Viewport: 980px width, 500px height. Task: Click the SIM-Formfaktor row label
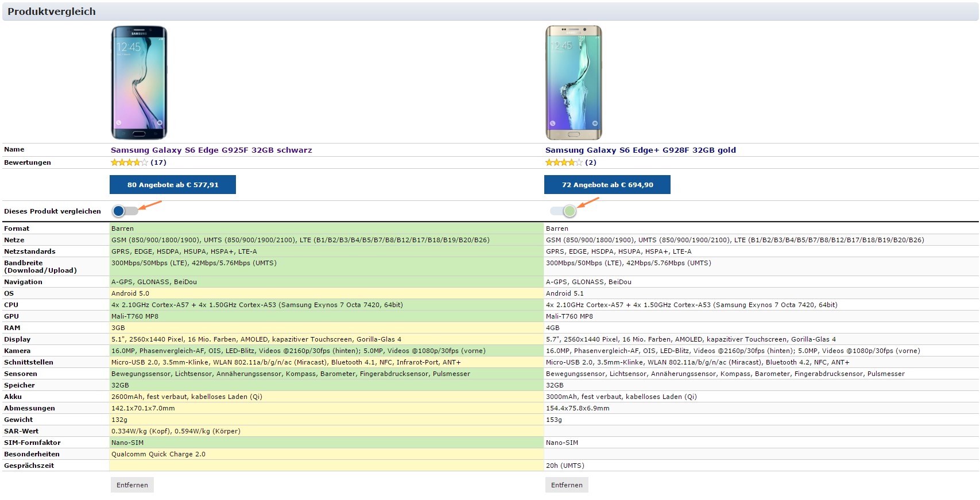(32, 443)
